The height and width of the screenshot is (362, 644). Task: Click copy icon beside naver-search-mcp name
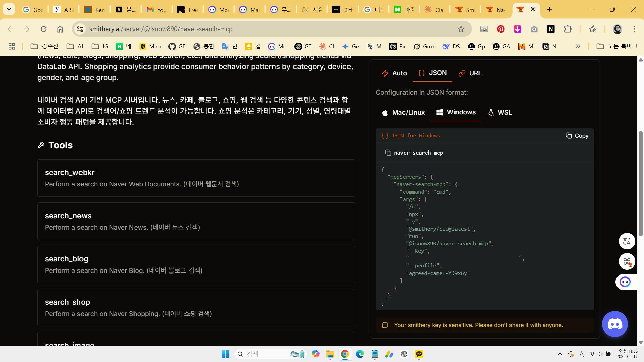click(388, 153)
